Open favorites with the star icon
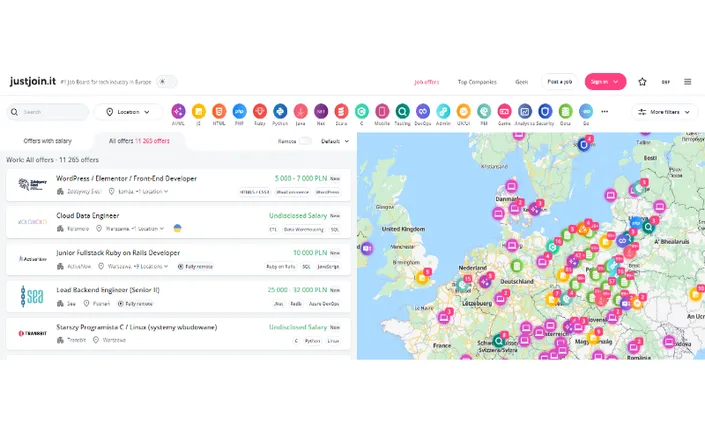Screen dimensions: 705x427 (x=642, y=82)
